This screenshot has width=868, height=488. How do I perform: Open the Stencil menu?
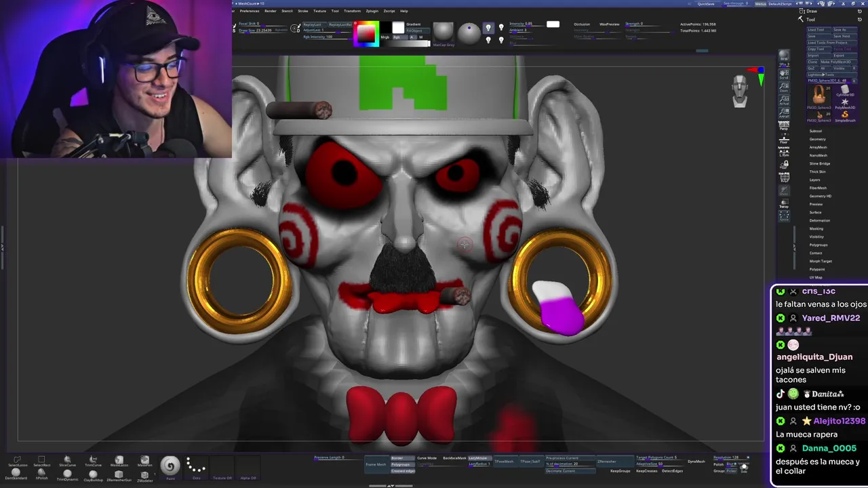(x=287, y=11)
